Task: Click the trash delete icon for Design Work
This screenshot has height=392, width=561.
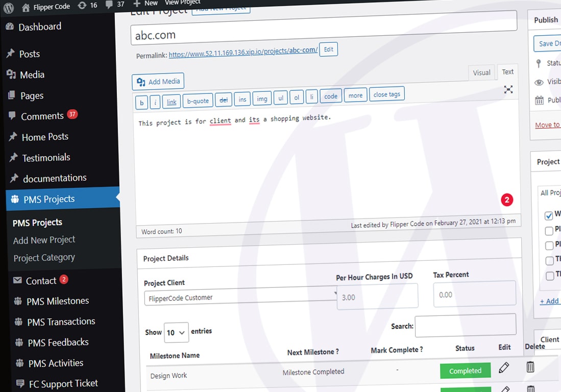Action: 530,367
